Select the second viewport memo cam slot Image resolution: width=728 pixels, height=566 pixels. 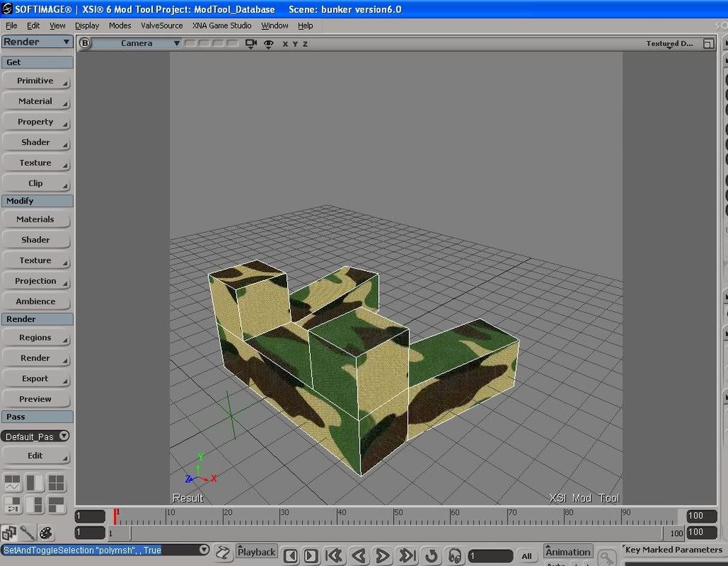coord(204,43)
